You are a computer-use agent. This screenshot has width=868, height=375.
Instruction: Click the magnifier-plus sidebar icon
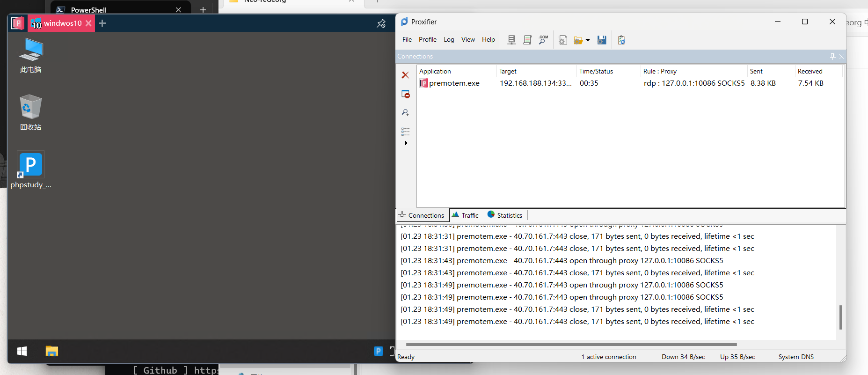[405, 112]
